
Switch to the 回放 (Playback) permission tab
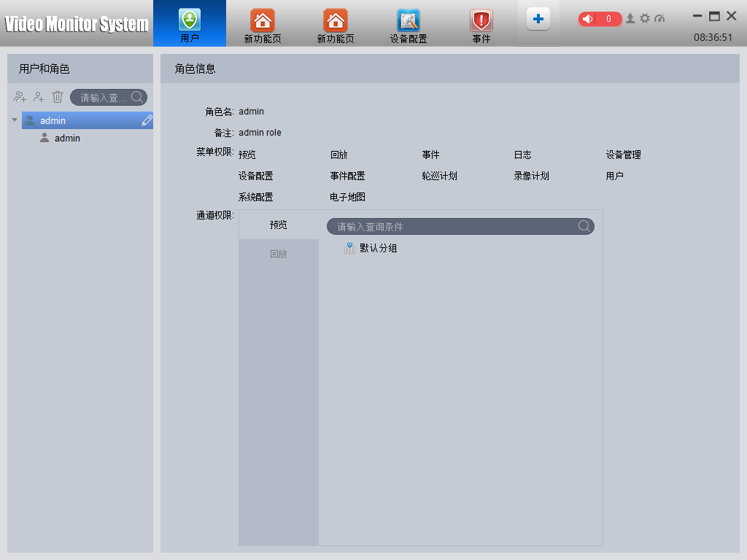click(279, 254)
